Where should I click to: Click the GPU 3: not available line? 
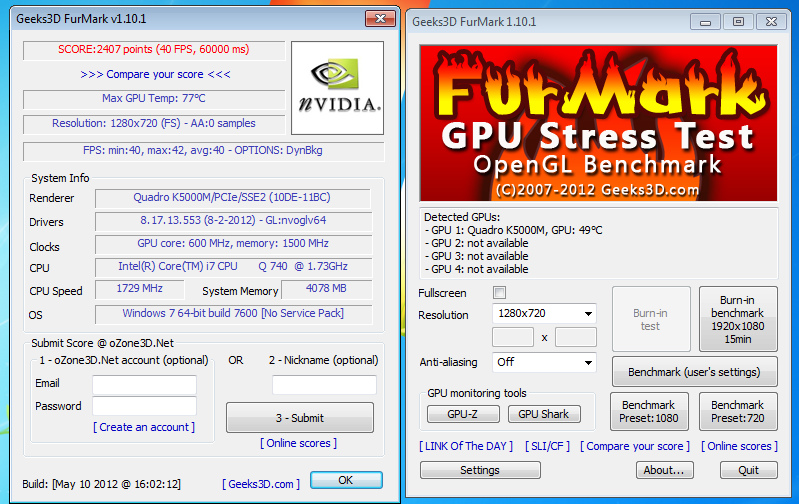(x=476, y=256)
